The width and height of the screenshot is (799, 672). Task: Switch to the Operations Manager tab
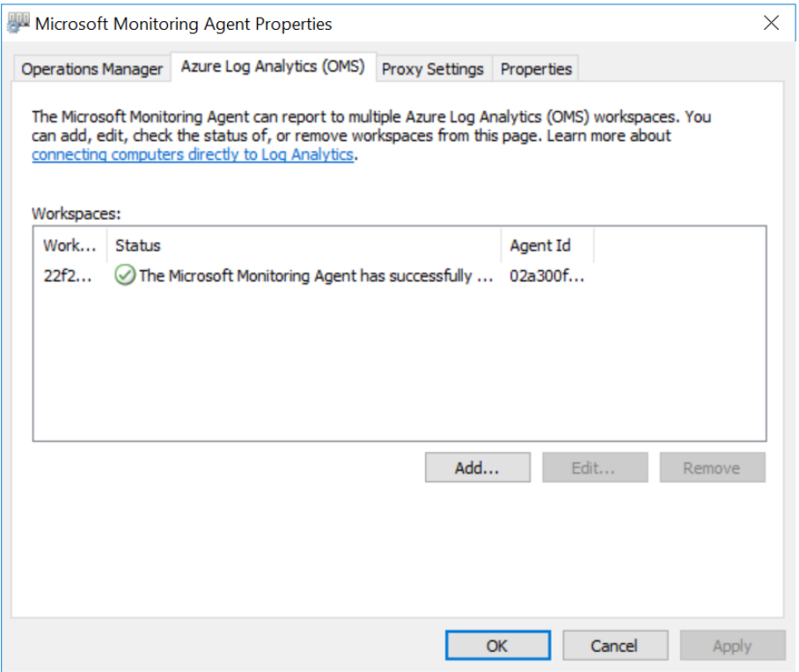[x=92, y=69]
